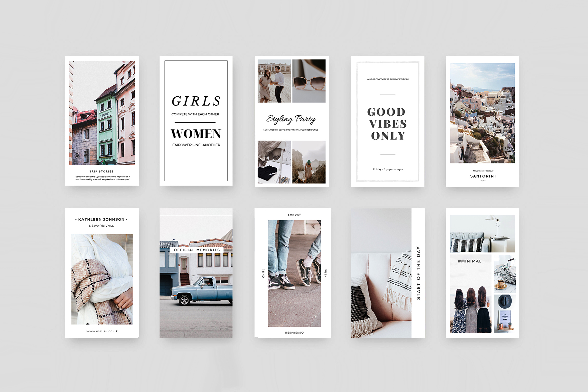This screenshot has height=392, width=588.
Task: Select the woman on rocky coast photo
Action: pos(309,162)
